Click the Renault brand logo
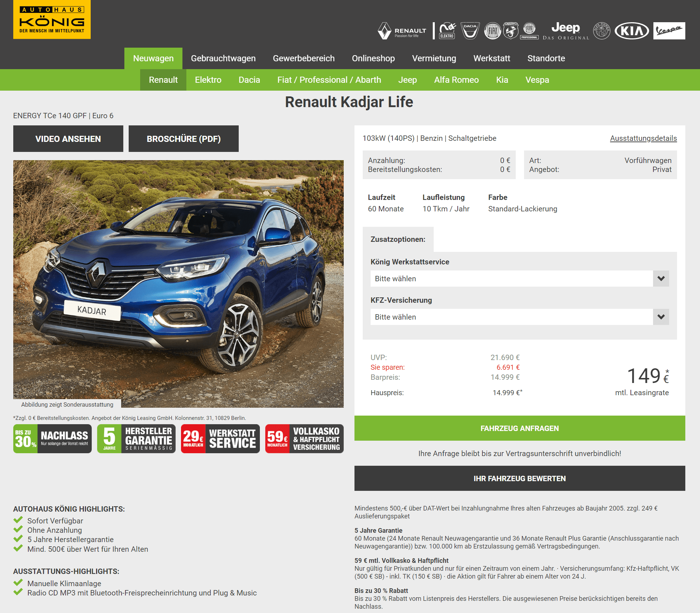The image size is (700, 613). pos(402,31)
